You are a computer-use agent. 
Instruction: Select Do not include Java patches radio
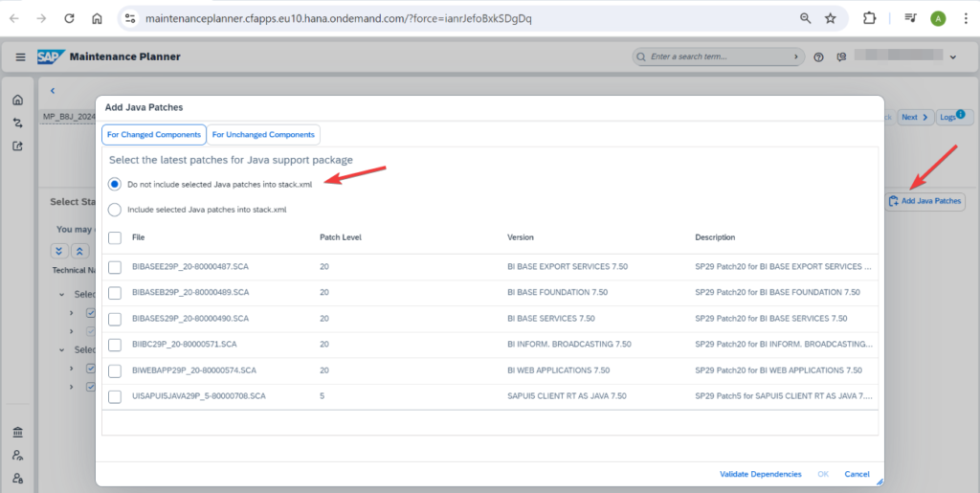pyautogui.click(x=115, y=185)
